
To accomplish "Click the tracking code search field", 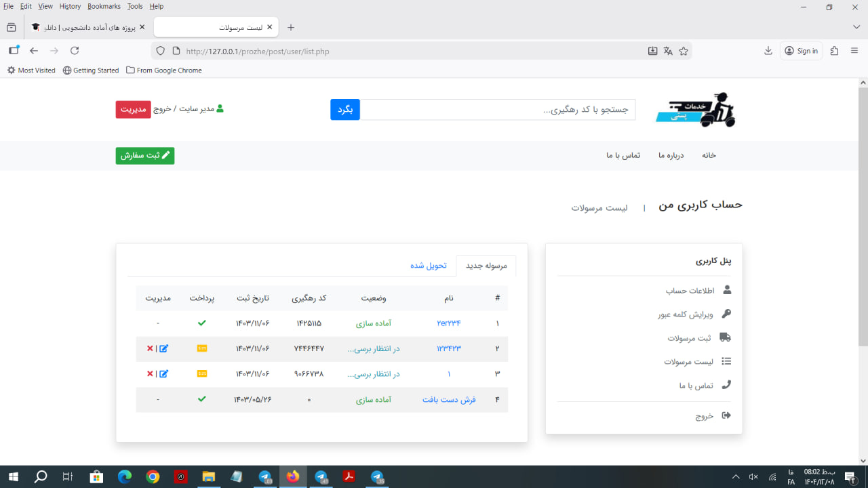I will click(497, 110).
